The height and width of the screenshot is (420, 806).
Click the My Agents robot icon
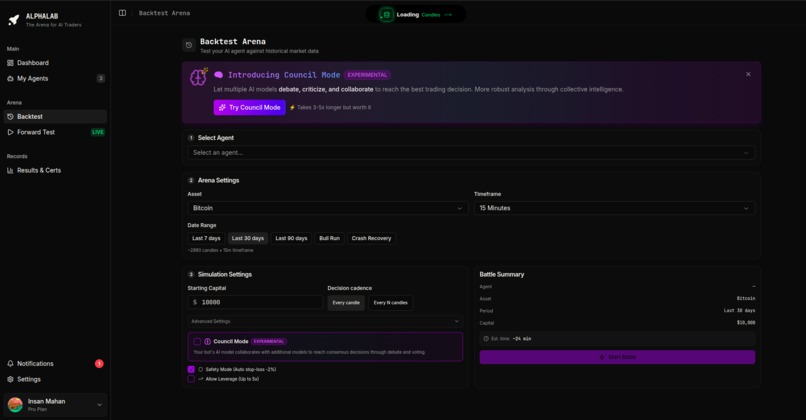(10, 79)
